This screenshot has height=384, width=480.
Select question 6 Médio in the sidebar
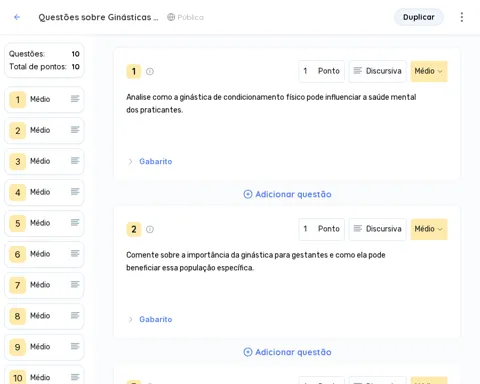tap(44, 254)
